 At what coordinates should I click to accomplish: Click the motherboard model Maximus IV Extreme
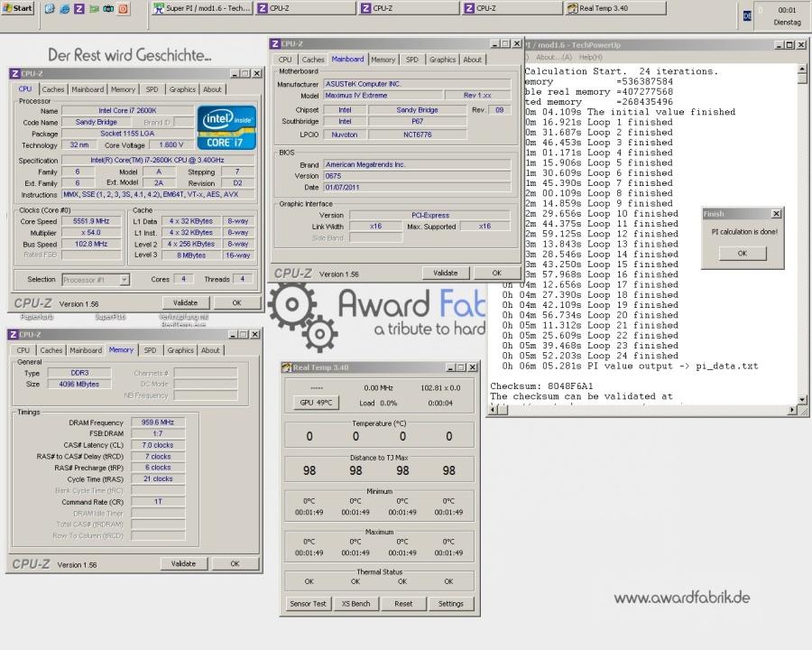tap(383, 96)
